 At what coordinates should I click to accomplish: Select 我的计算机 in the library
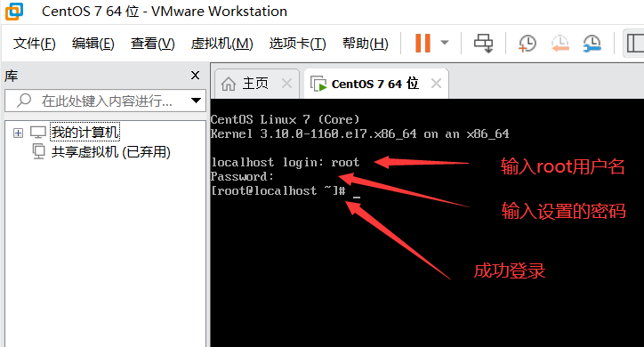point(85,132)
